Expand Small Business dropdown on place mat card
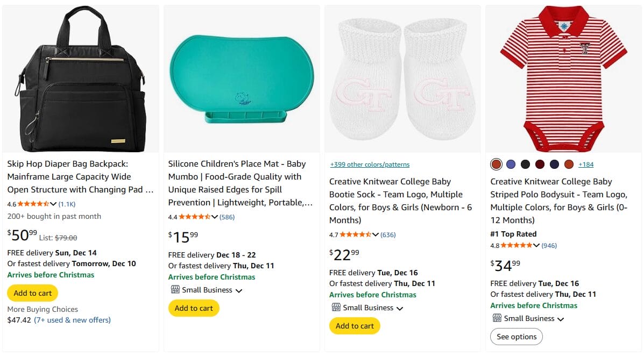 (237, 289)
